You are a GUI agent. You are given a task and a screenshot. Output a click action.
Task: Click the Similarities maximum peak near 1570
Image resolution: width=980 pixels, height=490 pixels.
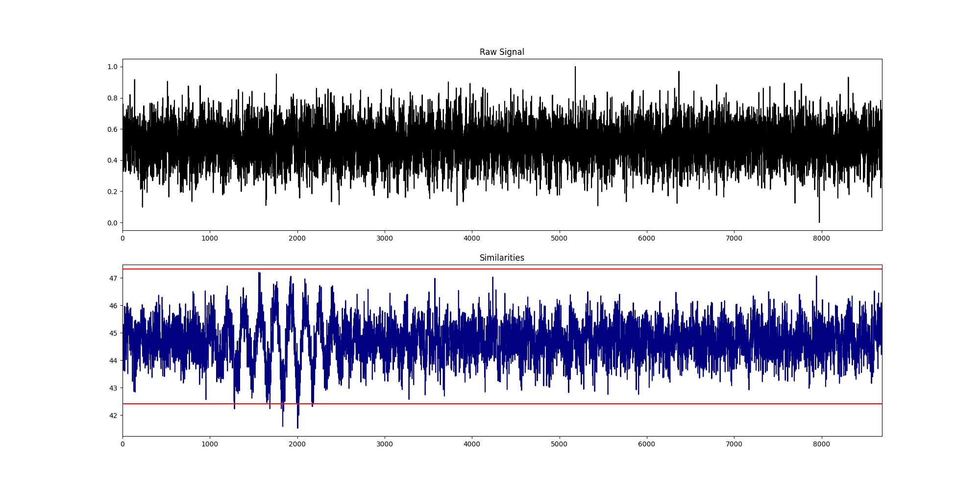click(x=259, y=273)
